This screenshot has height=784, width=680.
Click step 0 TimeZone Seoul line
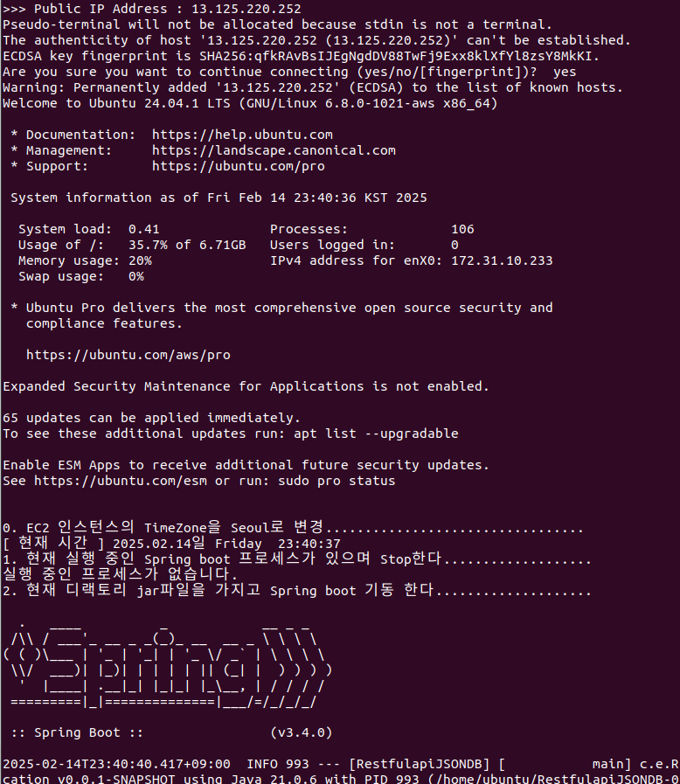coord(293,528)
